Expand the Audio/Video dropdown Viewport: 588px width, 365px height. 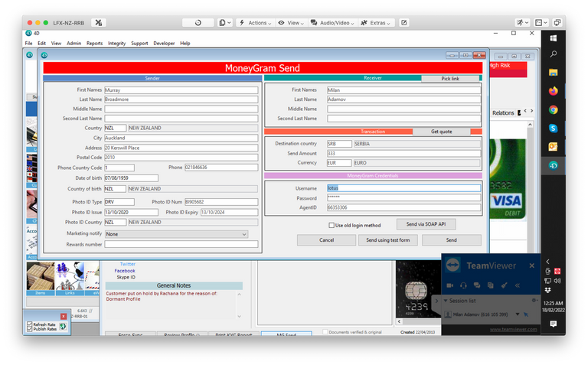[332, 22]
